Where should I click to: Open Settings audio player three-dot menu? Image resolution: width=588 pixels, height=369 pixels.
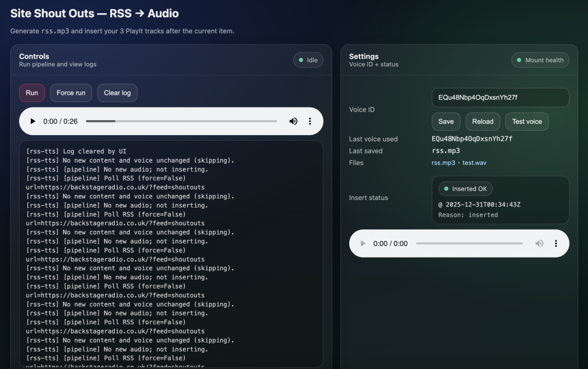[x=556, y=244]
